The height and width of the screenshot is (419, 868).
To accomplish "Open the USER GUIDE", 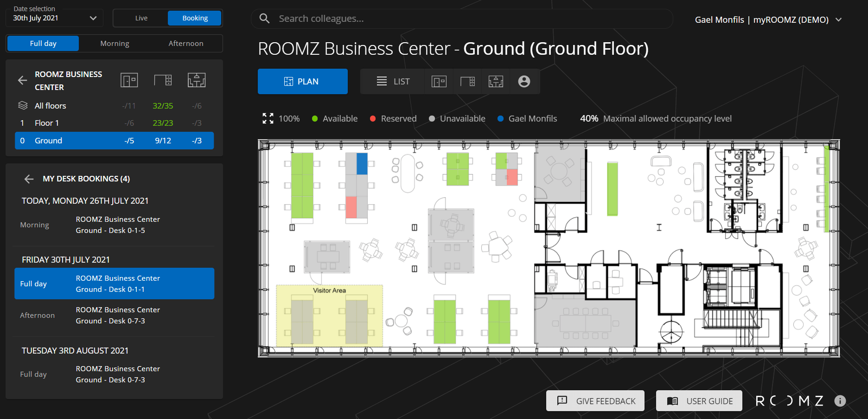I will pyautogui.click(x=699, y=400).
